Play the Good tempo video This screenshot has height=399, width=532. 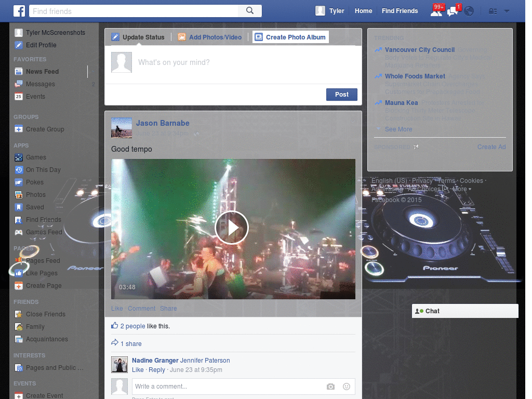click(x=232, y=228)
